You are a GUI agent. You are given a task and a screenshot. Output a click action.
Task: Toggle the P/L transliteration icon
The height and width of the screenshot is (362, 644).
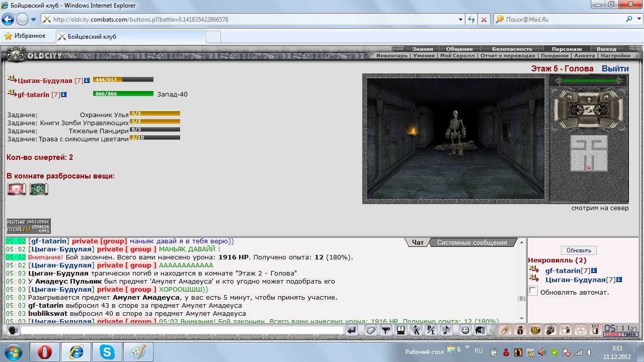click(x=431, y=330)
